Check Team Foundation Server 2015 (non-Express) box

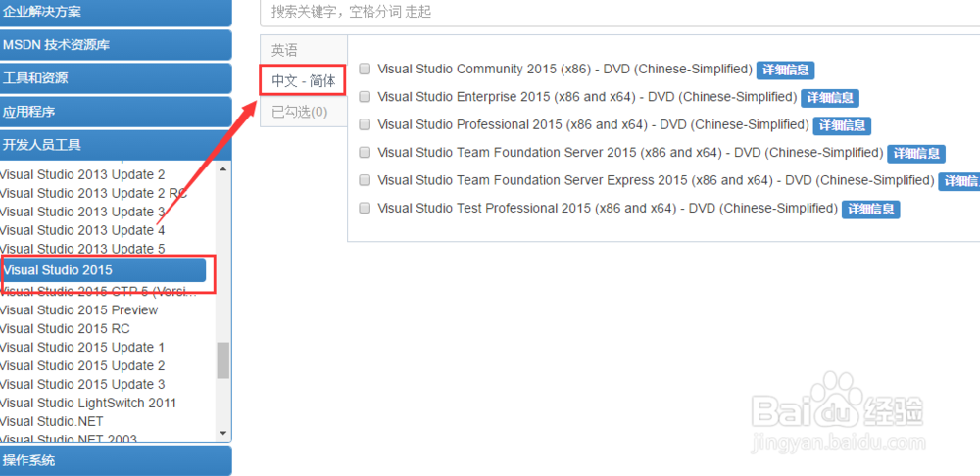(x=365, y=153)
